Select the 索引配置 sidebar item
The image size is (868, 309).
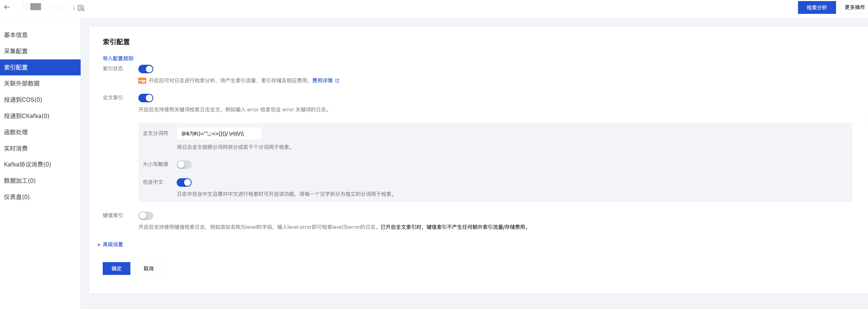point(40,67)
